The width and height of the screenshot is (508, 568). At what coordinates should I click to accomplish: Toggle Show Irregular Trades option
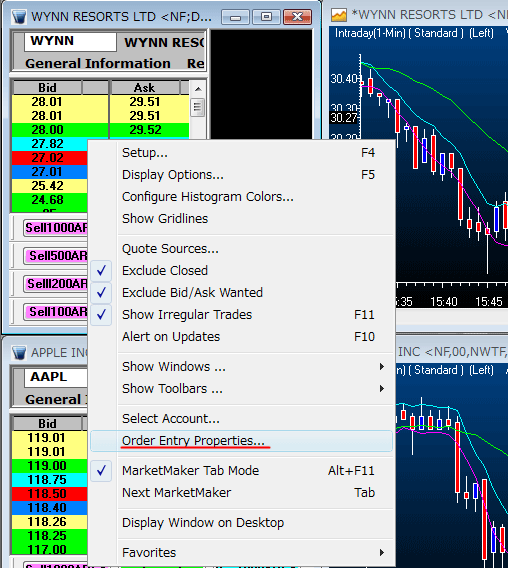[241, 315]
